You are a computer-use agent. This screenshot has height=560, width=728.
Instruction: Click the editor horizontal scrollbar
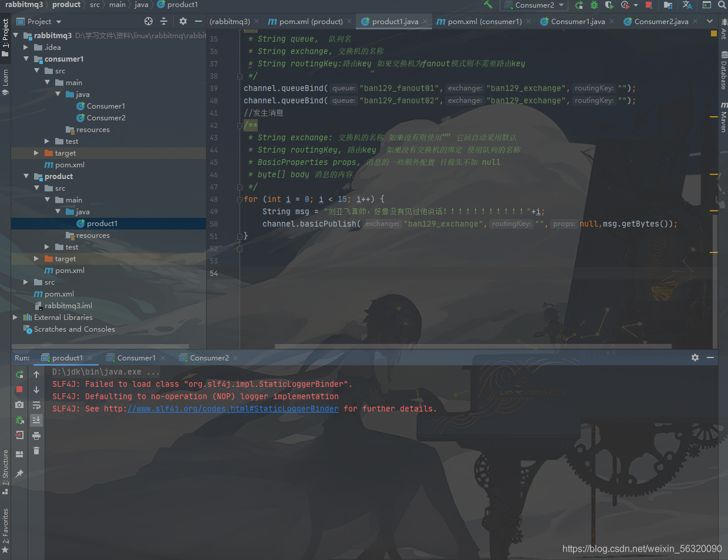pos(473,346)
